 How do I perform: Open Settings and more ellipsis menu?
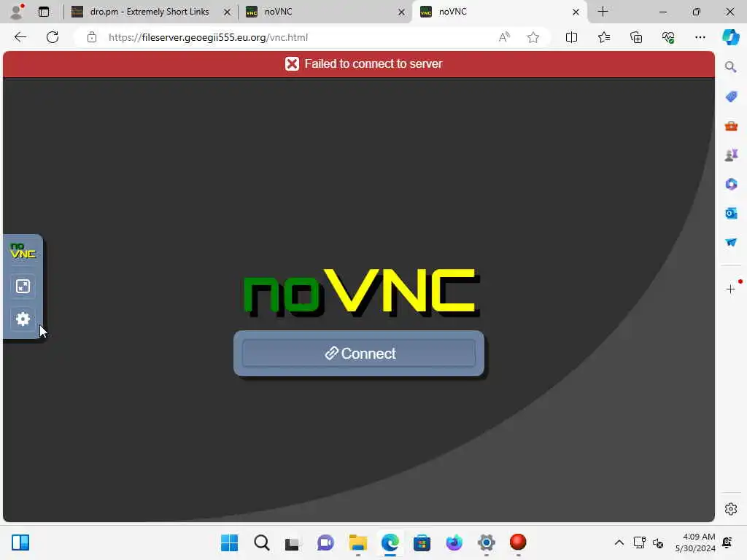(x=700, y=37)
